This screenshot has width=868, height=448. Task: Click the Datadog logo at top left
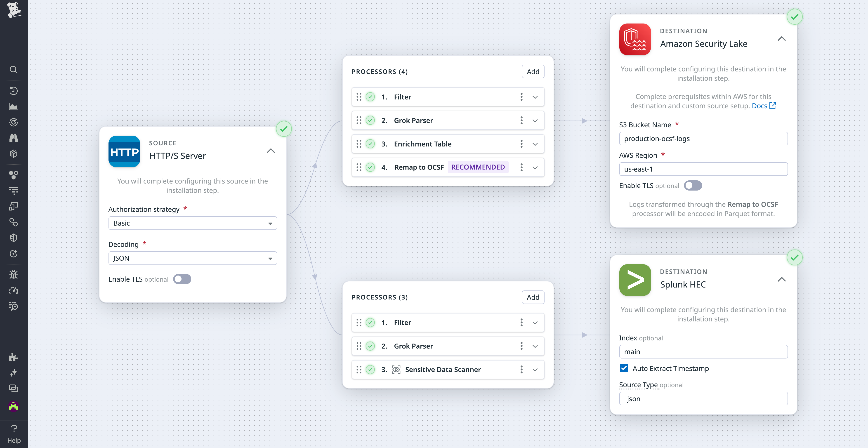pyautogui.click(x=14, y=10)
